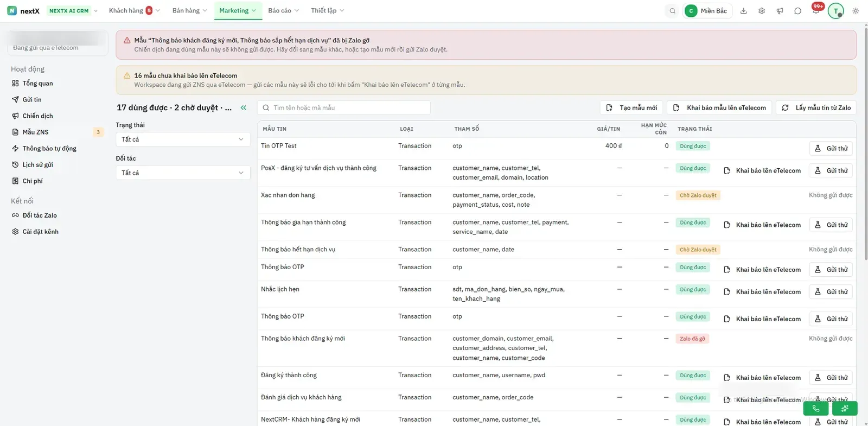Click the user avatar labeled T
The height and width of the screenshot is (426, 868).
[835, 11]
